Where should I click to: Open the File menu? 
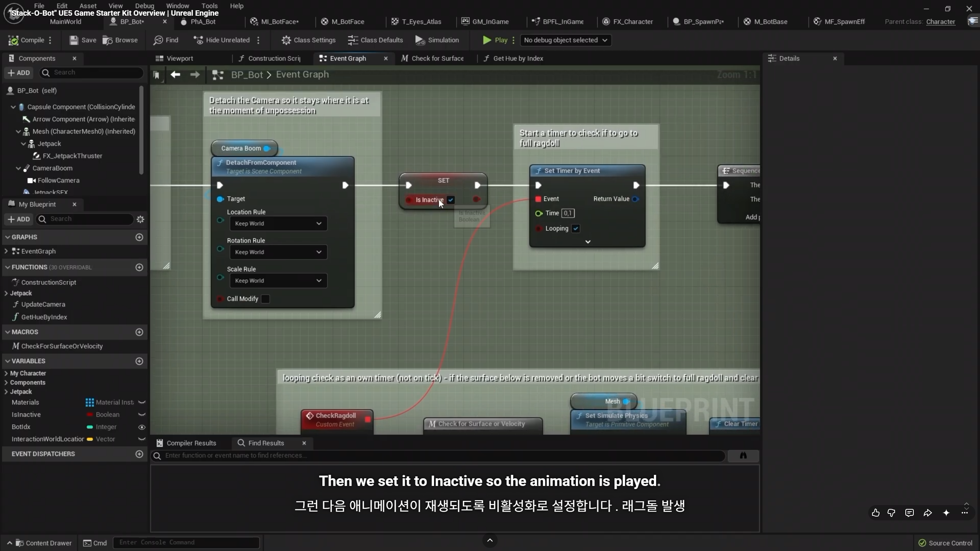coord(39,6)
